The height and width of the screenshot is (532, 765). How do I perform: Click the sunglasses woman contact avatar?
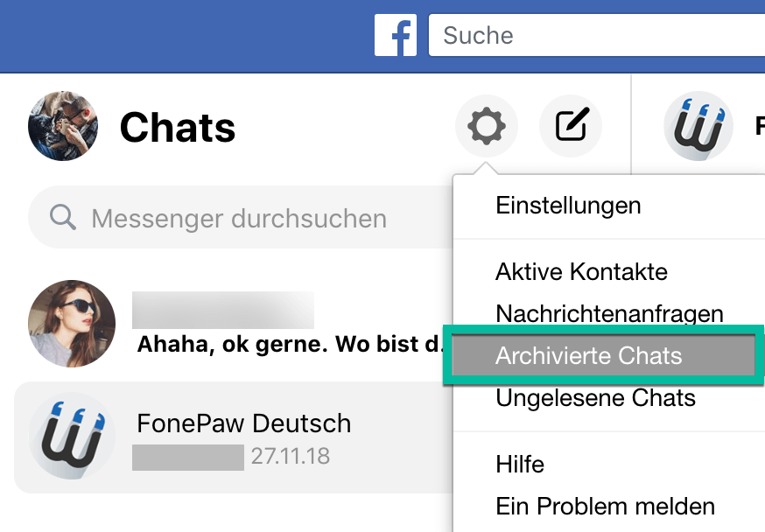[x=72, y=324]
